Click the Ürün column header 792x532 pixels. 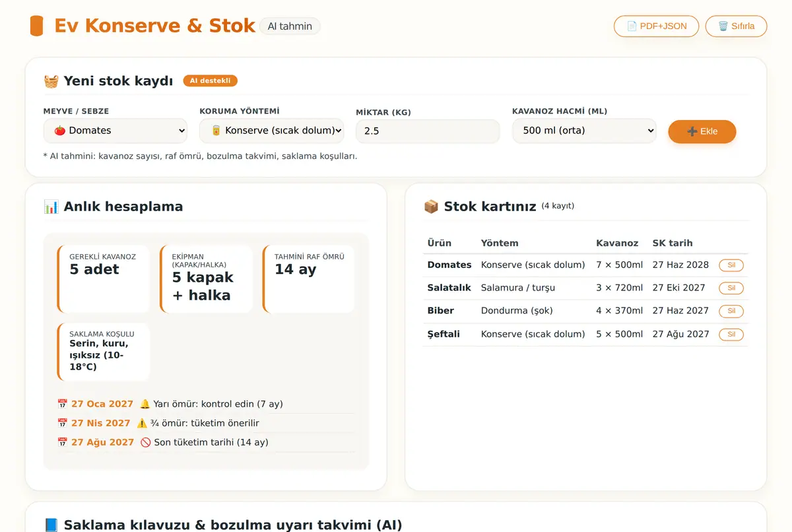[x=440, y=243]
